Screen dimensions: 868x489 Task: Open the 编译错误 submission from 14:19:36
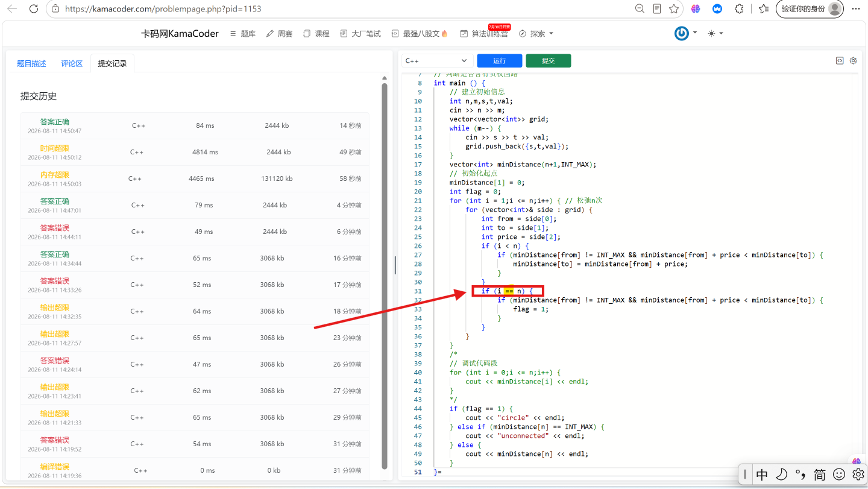(195, 469)
